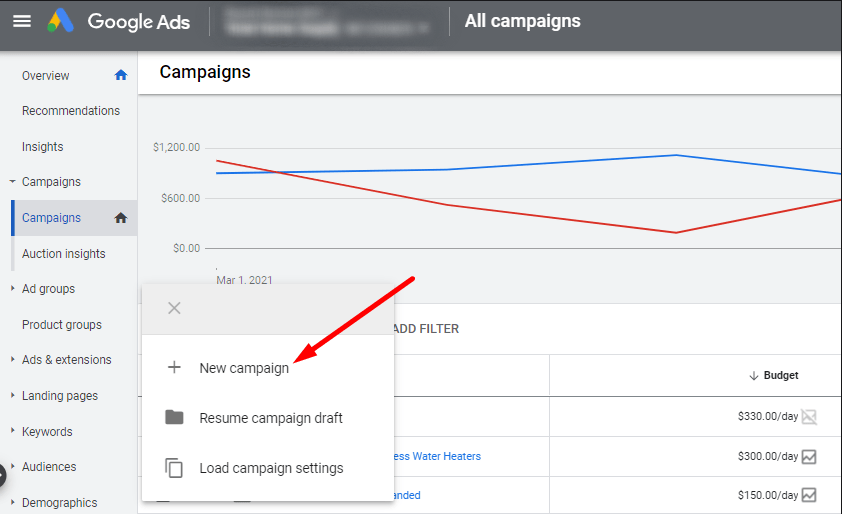Expand the Audiences section

[x=12, y=466]
